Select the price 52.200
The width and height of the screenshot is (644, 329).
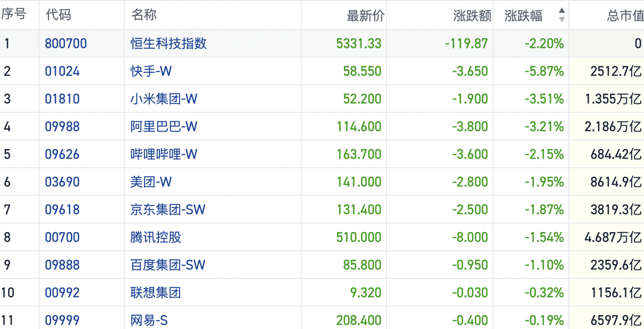362,98
